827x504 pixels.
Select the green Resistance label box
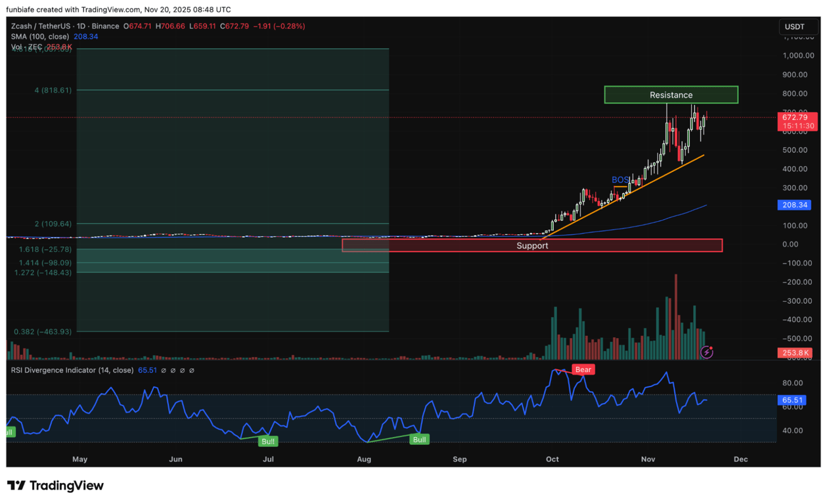(x=671, y=94)
